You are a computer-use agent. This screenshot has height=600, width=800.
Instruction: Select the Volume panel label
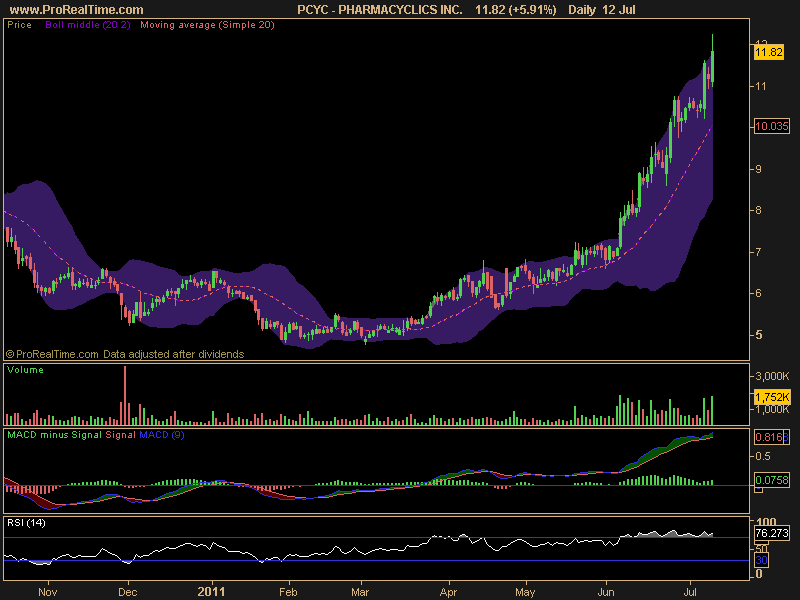point(25,370)
